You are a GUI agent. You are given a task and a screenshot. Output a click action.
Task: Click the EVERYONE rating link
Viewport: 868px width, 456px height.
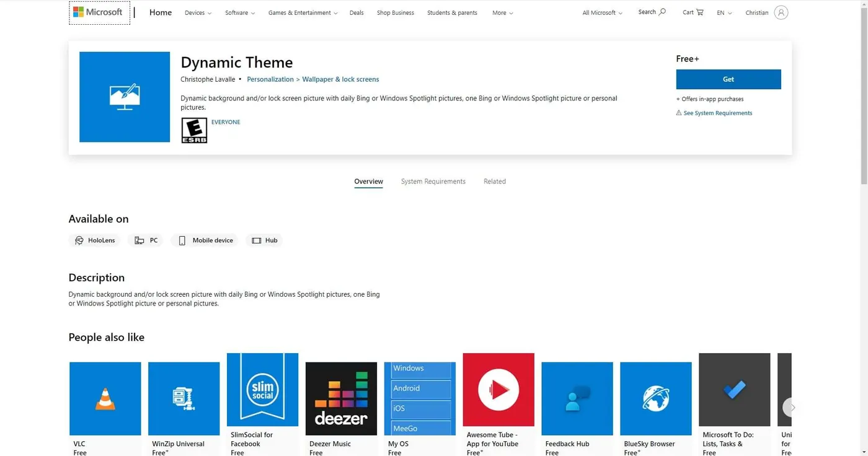[x=226, y=122]
